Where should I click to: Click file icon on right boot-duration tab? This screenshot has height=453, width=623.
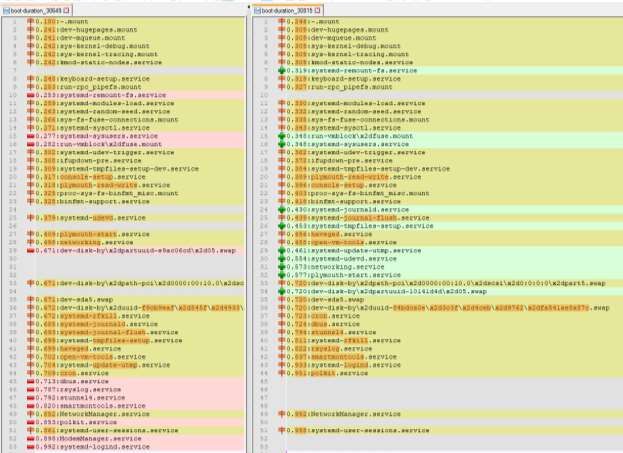[x=257, y=11]
